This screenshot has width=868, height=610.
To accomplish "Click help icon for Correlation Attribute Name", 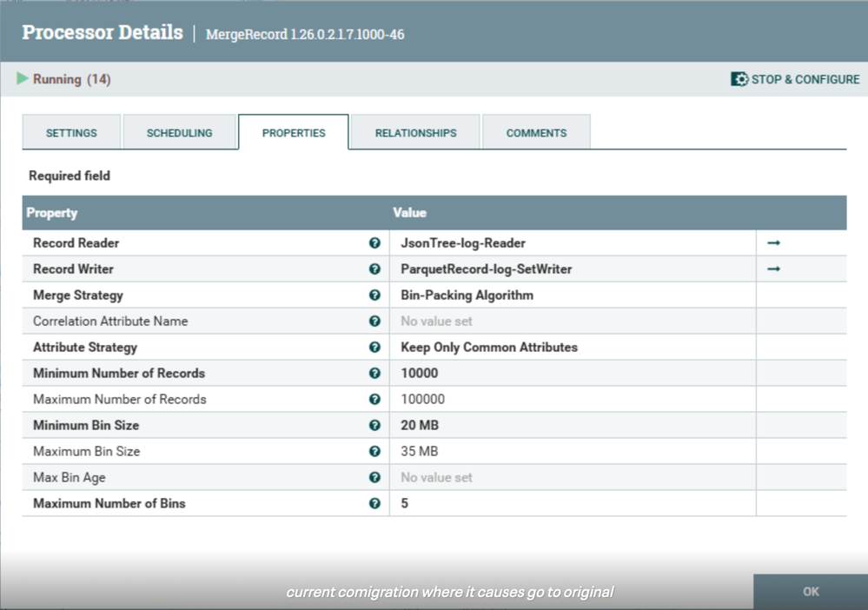I will (x=374, y=322).
